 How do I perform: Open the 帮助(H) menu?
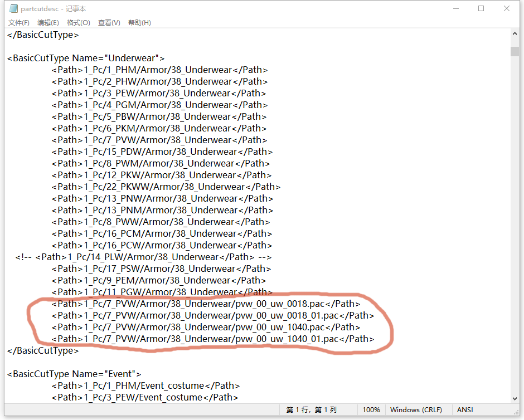[x=139, y=23]
